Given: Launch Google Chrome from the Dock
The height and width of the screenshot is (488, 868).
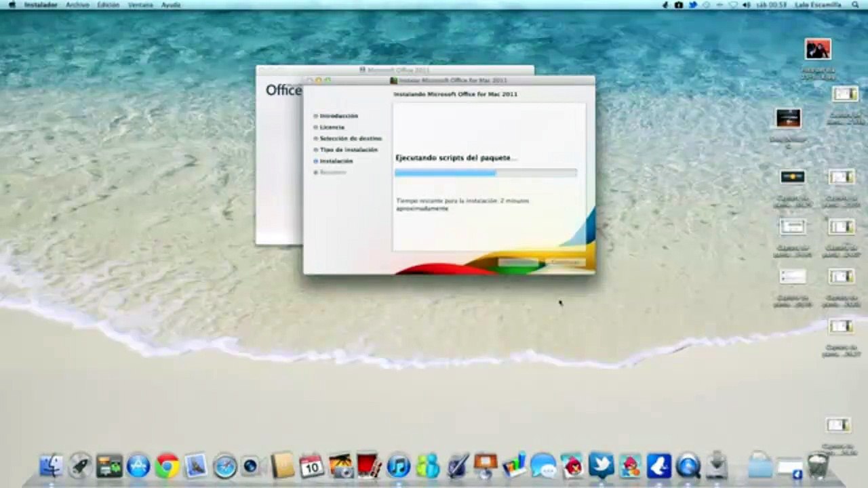Looking at the screenshot, I should point(167,466).
